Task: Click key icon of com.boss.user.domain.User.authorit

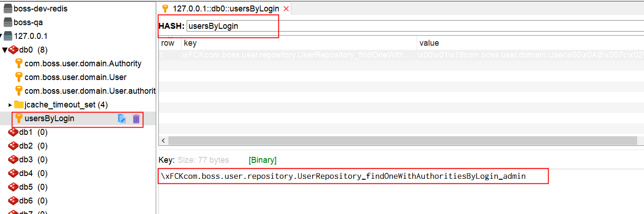Action: (x=19, y=91)
